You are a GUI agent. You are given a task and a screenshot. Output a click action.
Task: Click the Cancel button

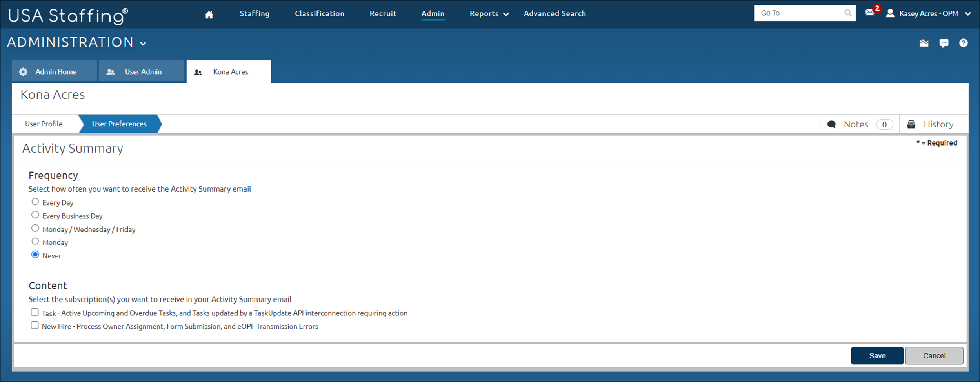pos(934,355)
